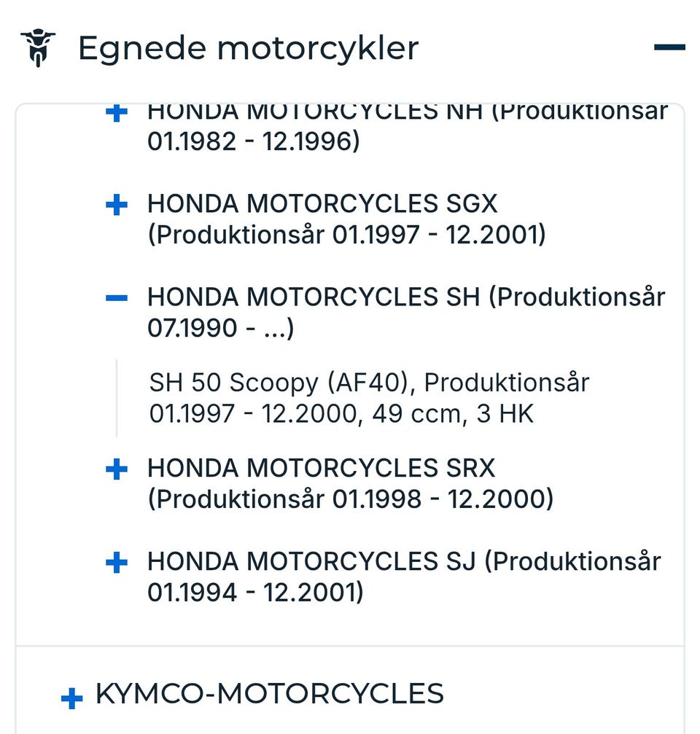Click vertical indent line beside SH 50 Scoopy
Viewport: 700px width, 734px height.
[117, 398]
